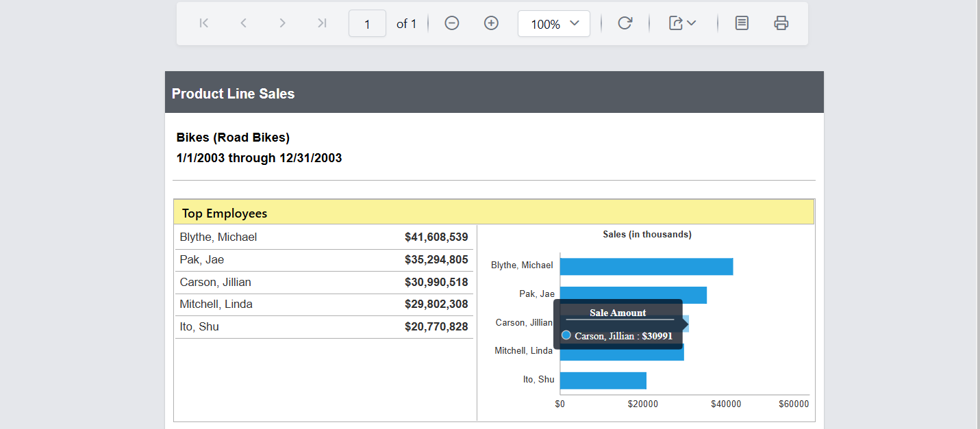
Task: Toggle print layout view icon
Action: click(742, 23)
